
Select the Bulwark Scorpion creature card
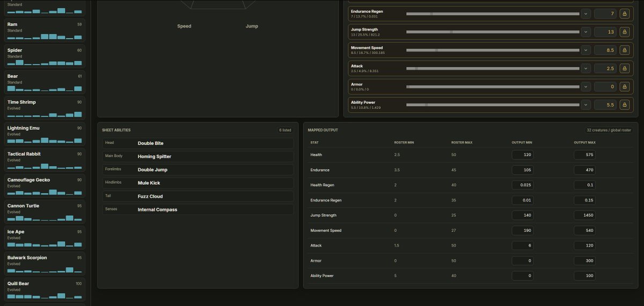coord(45,264)
